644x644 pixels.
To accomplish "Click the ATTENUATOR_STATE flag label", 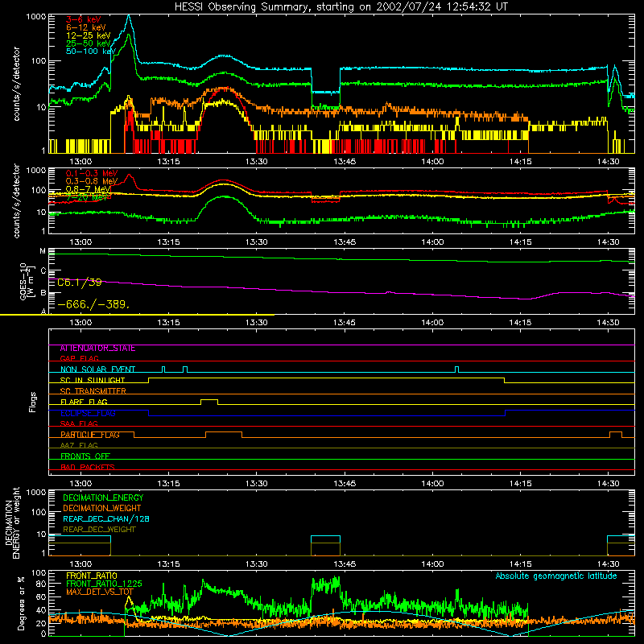I will click(97, 349).
